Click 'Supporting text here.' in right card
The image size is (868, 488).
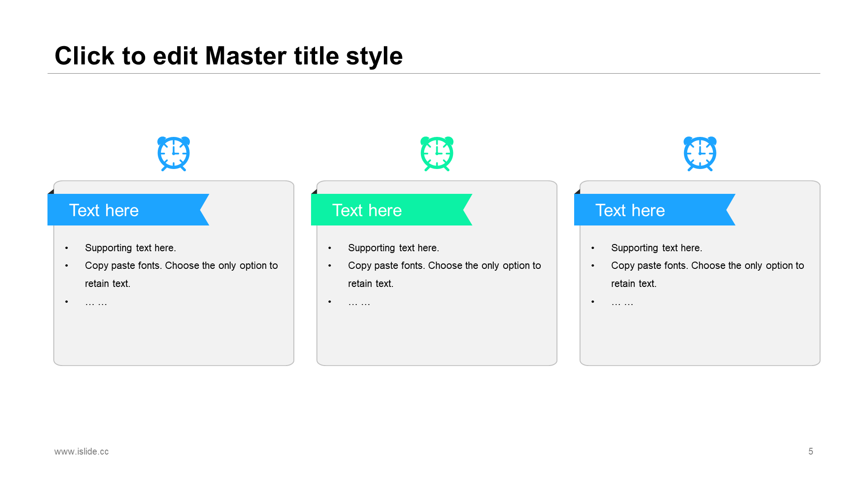click(x=657, y=248)
